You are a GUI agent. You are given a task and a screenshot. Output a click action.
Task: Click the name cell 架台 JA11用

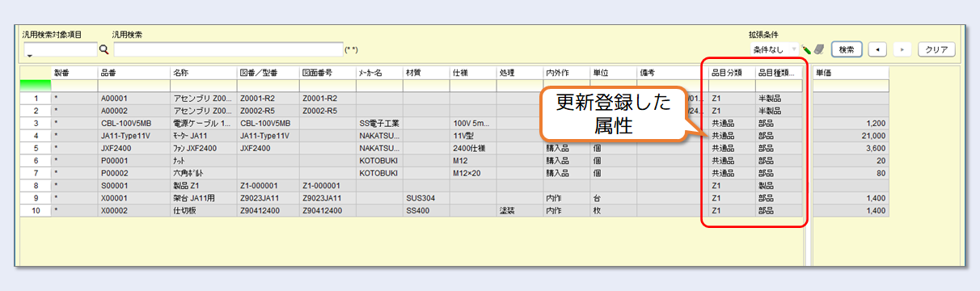(204, 198)
